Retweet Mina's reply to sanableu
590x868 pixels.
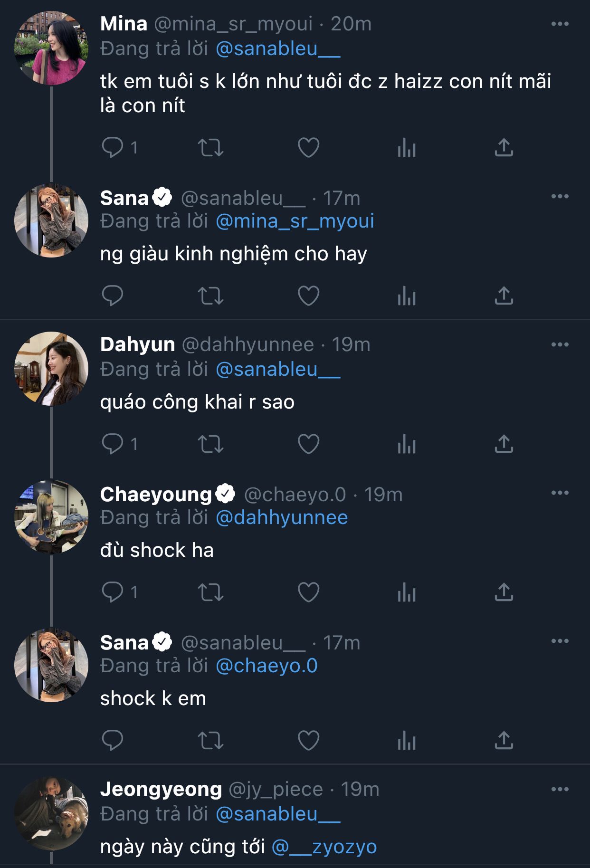click(x=210, y=148)
